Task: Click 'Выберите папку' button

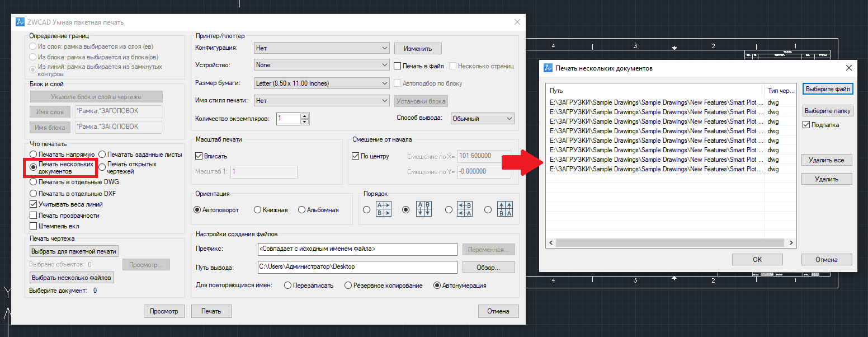Action: [828, 111]
